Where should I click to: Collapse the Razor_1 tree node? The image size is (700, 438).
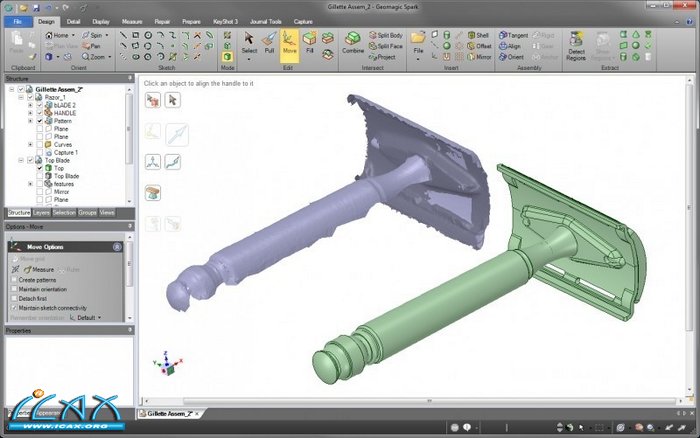[x=21, y=98]
